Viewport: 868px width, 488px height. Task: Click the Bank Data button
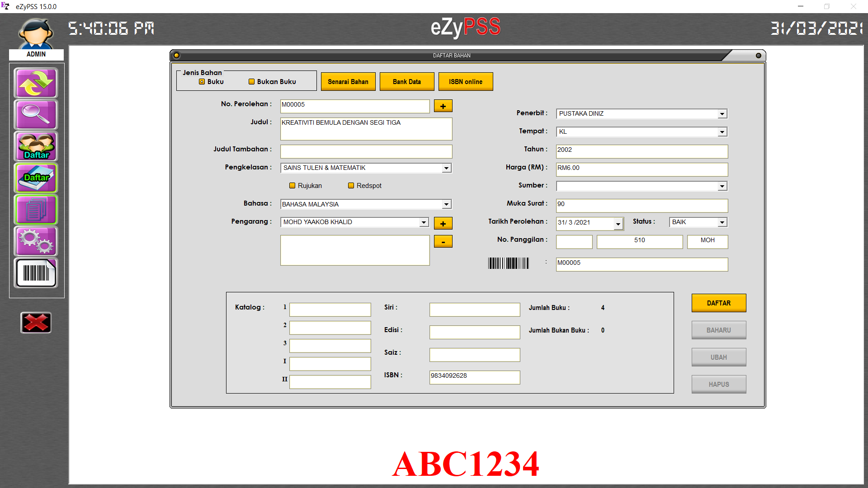[406, 82]
